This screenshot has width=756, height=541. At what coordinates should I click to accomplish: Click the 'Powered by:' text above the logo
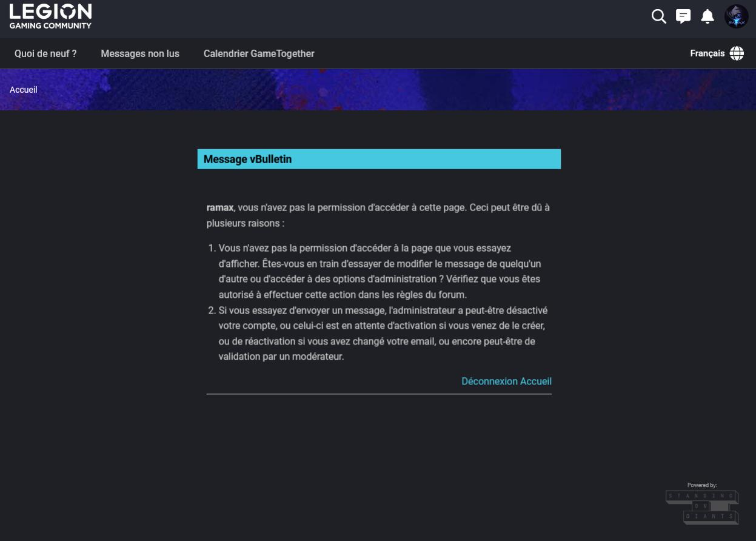[701, 485]
